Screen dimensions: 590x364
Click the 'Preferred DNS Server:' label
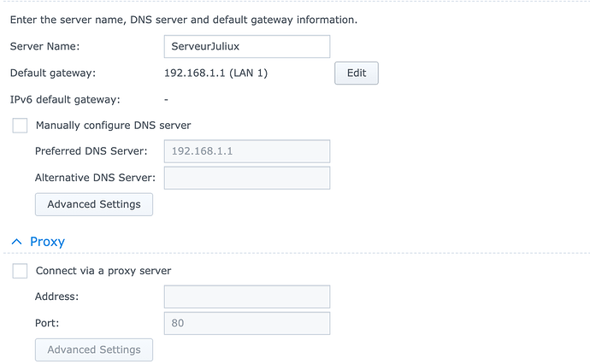coord(91,151)
